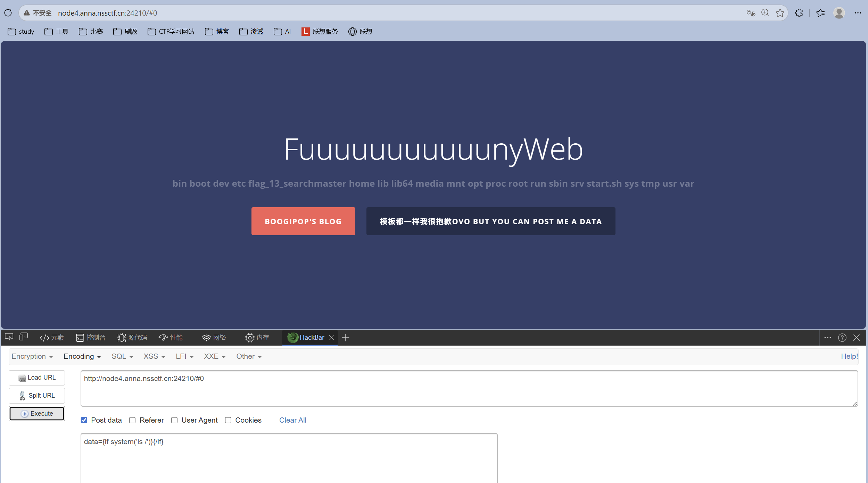Expand the XSS dropdown
Screen dimensions: 868x483
[154, 356]
